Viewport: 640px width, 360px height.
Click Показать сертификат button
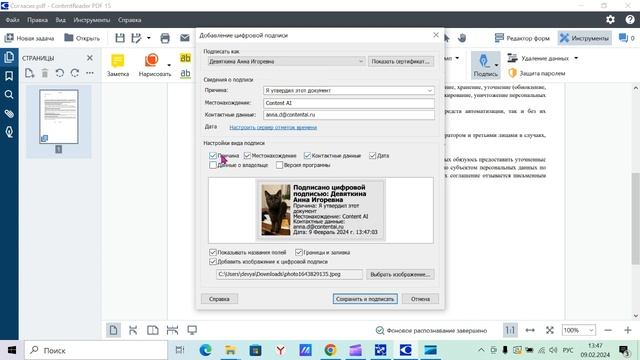(400, 61)
